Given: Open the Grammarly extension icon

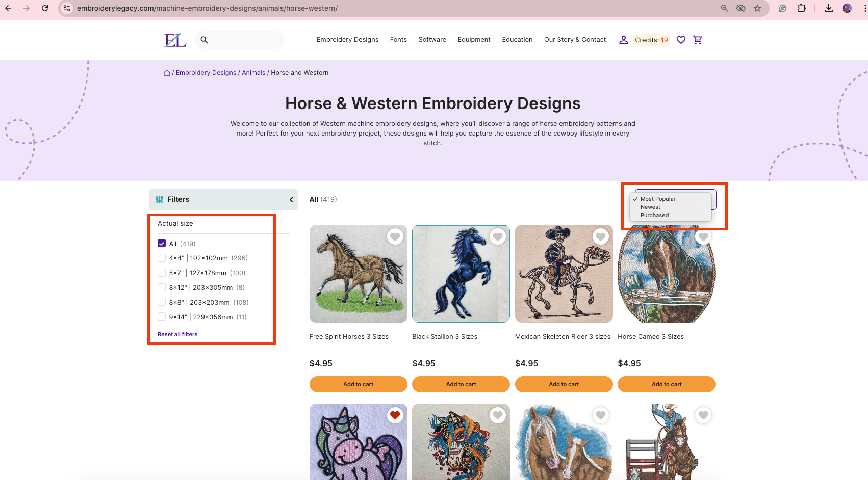Looking at the screenshot, I should click(783, 8).
